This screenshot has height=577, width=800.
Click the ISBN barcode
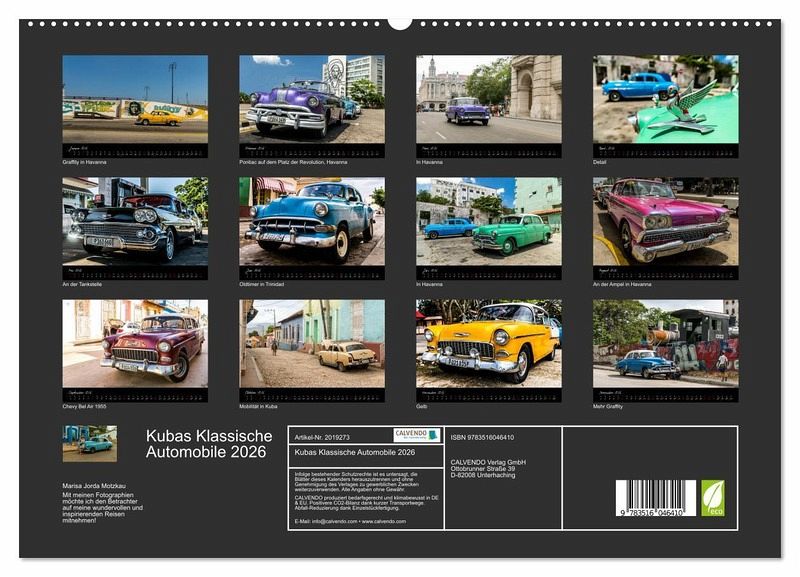point(655,498)
